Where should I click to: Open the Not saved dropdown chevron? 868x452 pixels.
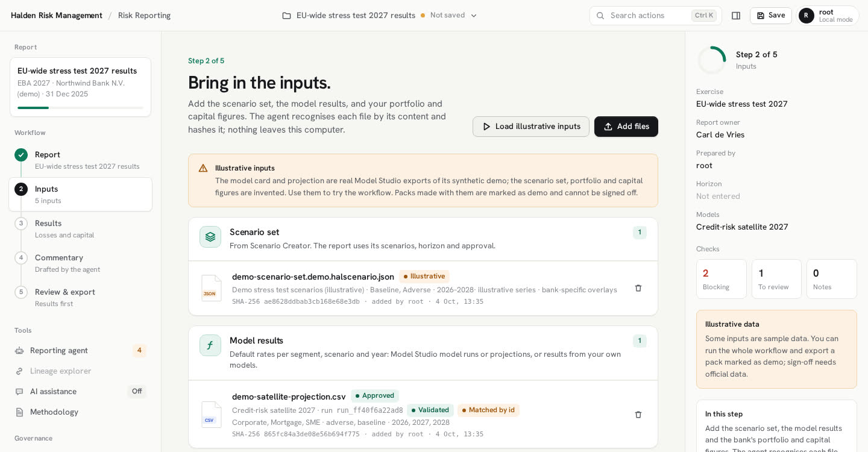coord(474,16)
